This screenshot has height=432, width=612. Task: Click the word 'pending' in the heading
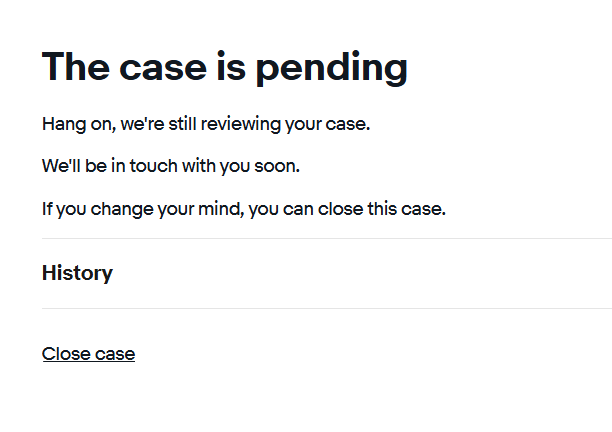331,67
